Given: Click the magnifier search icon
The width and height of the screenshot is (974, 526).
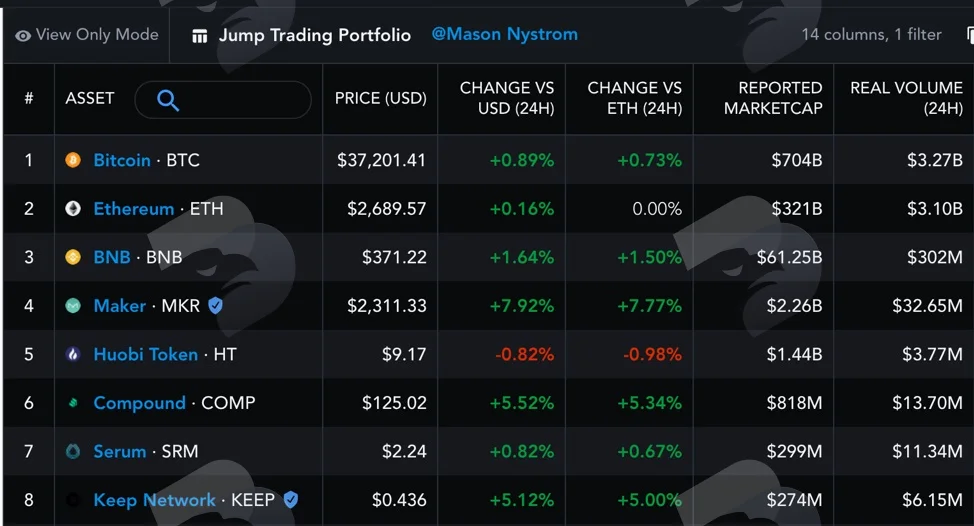Looking at the screenshot, I should [x=168, y=99].
